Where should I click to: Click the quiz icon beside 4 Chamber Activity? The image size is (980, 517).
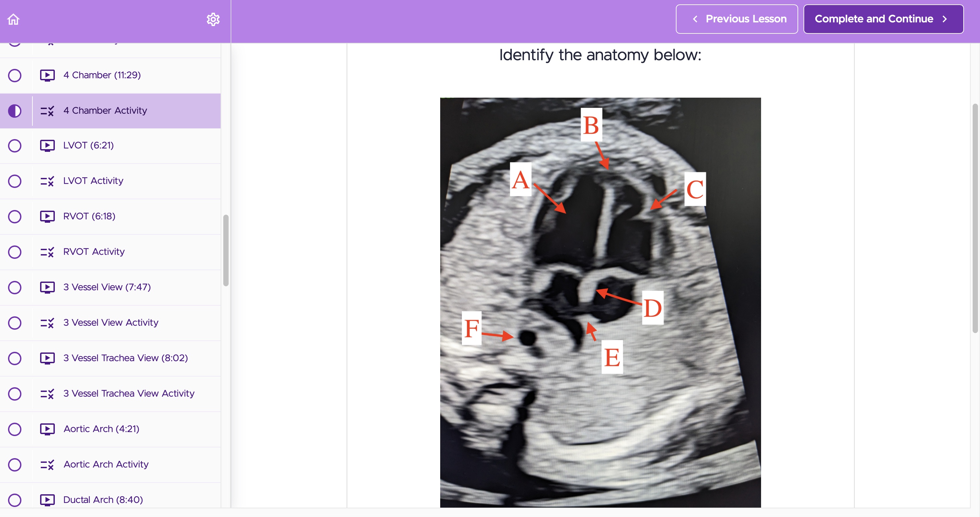coord(47,111)
